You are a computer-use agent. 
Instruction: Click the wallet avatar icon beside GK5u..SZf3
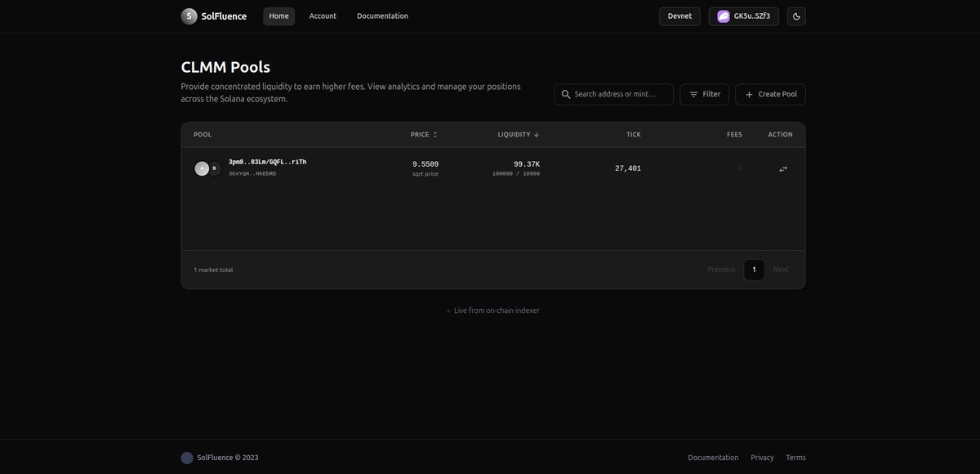click(x=724, y=16)
